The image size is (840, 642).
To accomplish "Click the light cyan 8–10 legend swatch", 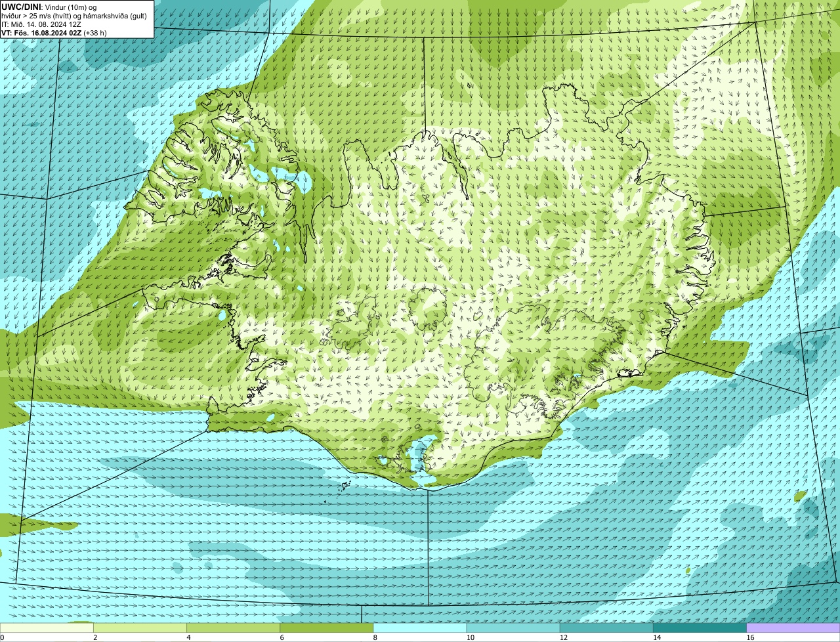I will pos(420,628).
